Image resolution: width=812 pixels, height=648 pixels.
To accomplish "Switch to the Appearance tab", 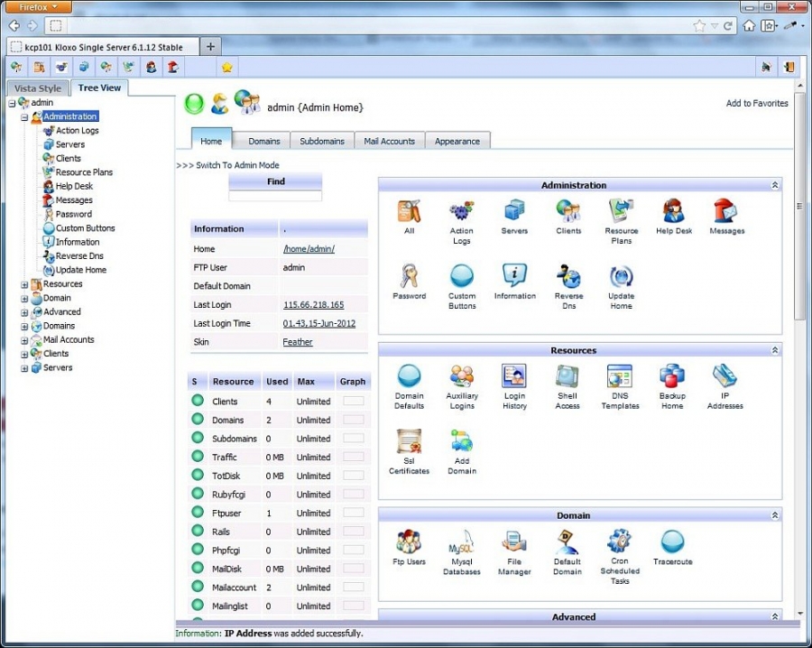I will pos(457,141).
